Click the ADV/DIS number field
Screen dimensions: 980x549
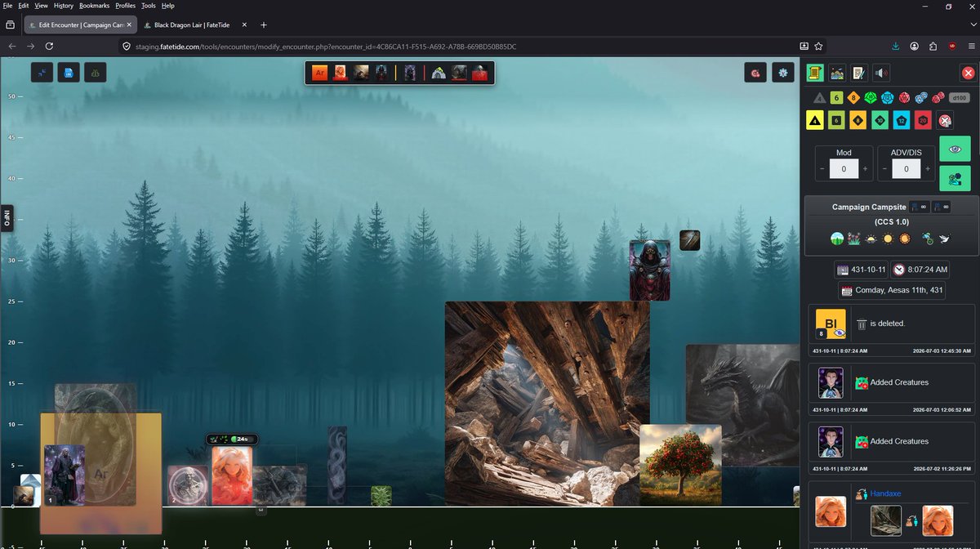pos(906,169)
